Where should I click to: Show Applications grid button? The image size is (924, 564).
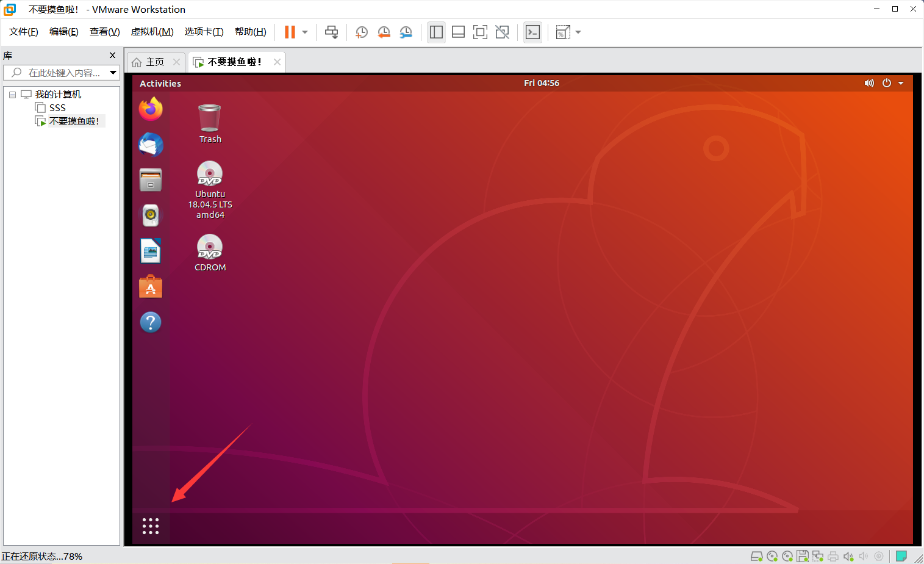(151, 526)
